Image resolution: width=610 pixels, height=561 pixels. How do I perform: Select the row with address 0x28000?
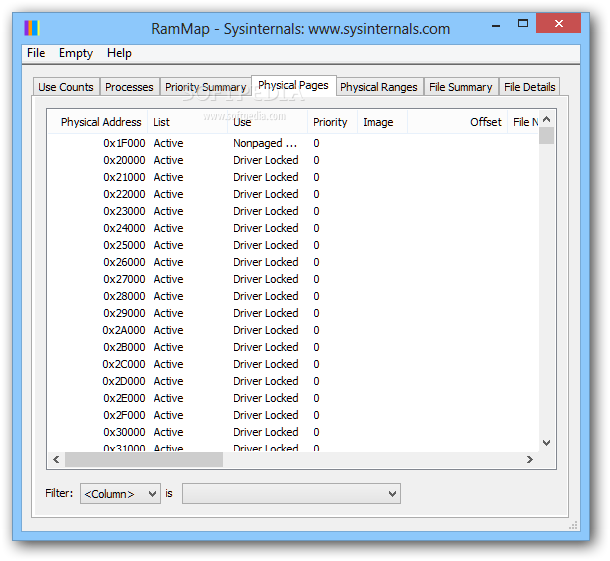293,296
